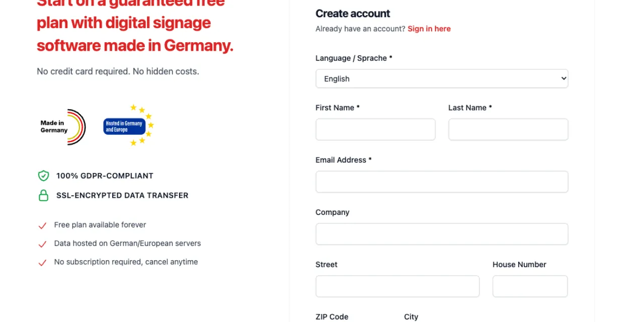Click Data hosted on German/European servers text
This screenshot has height=322, width=644.
[127, 244]
